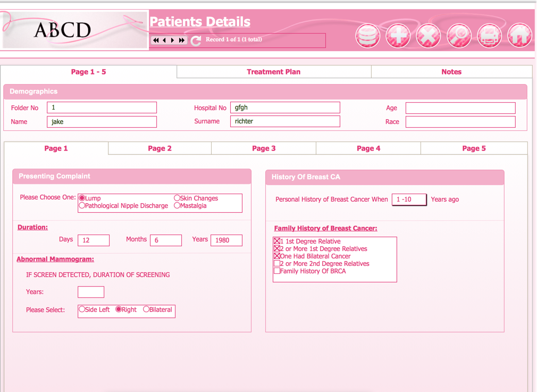Screen dimensions: 537x392
Task: Add a new patient record
Action: coord(398,36)
